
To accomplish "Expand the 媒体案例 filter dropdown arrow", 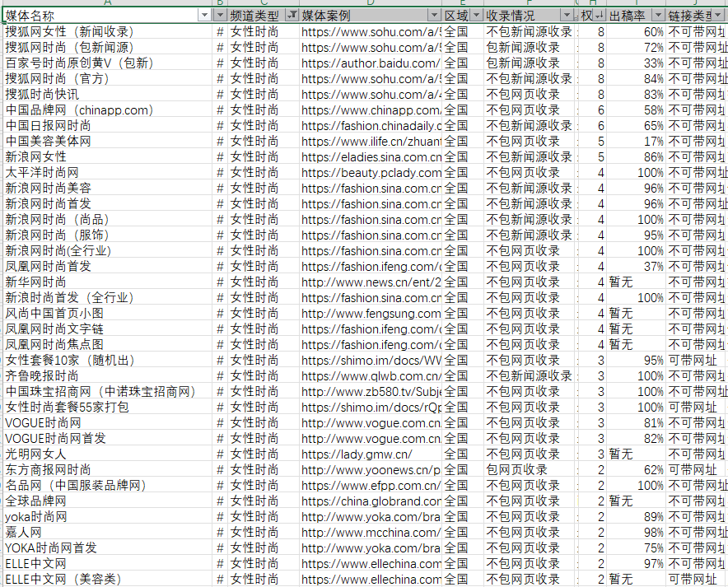I will point(433,16).
